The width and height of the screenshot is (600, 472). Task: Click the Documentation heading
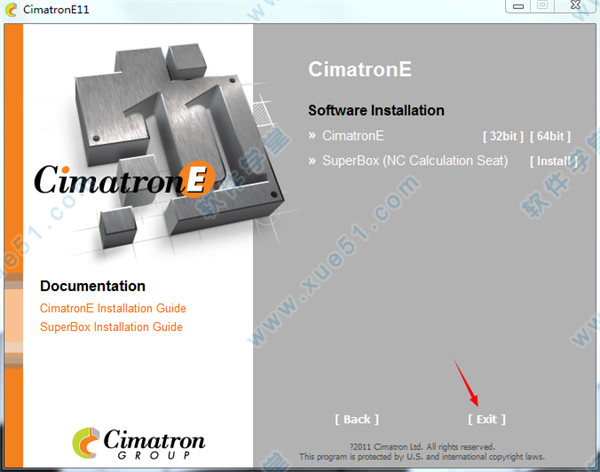(93, 286)
